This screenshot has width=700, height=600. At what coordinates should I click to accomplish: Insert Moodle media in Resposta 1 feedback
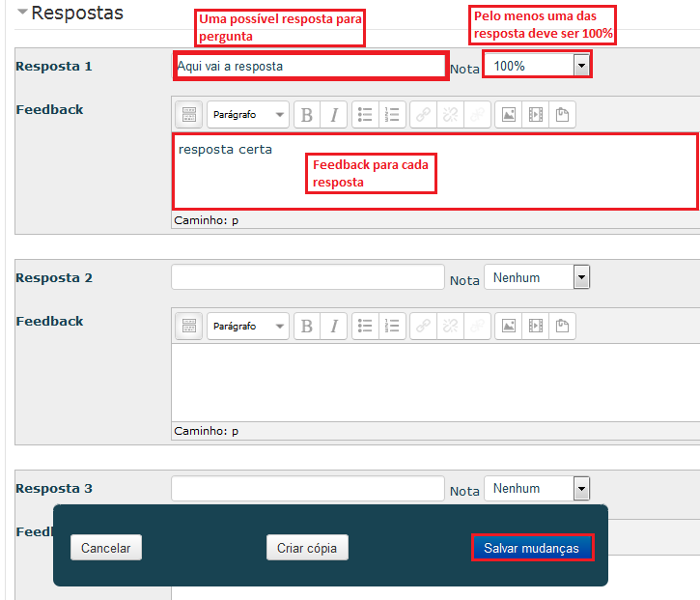click(536, 115)
